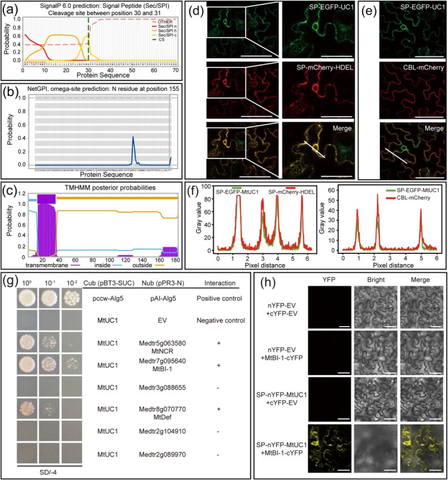Click the positive control yeast spot at 10⁰ dilution
448x480 pixels.
click(27, 299)
